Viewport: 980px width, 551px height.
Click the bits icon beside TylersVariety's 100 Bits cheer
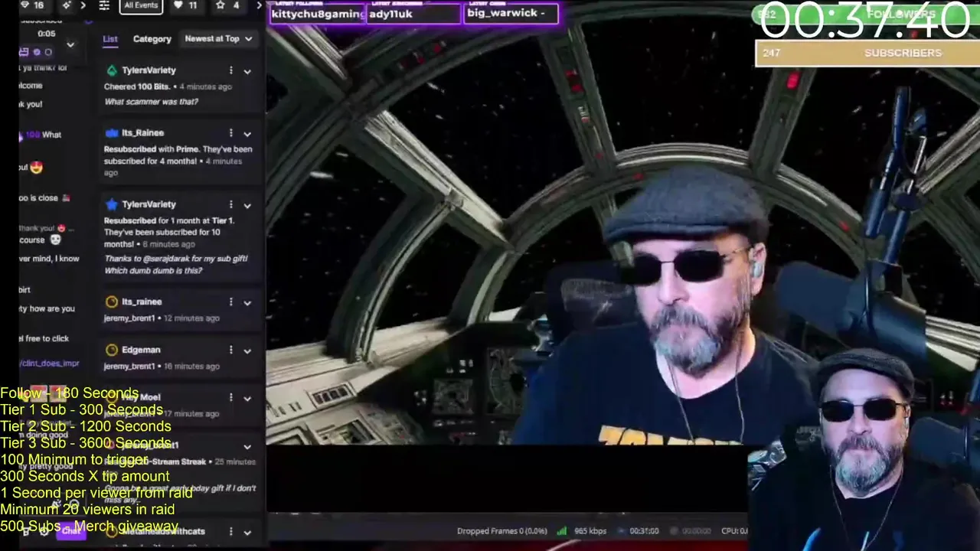point(112,70)
